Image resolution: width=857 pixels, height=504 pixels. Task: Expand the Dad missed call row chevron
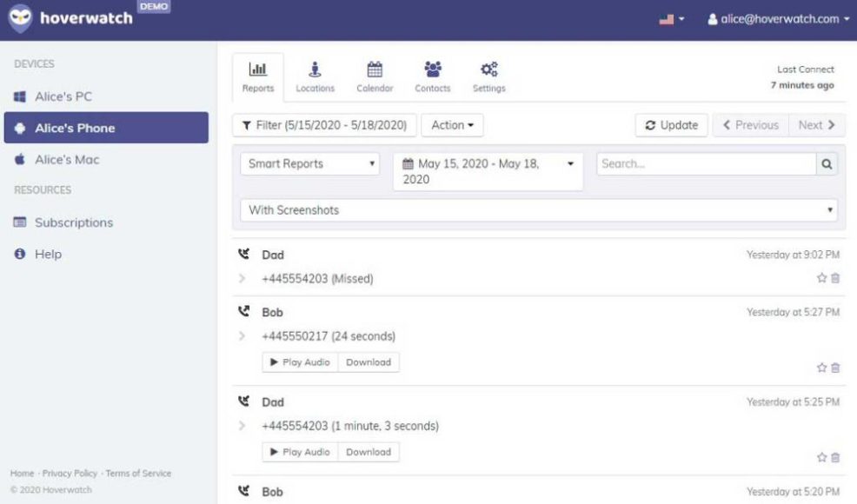pos(242,279)
